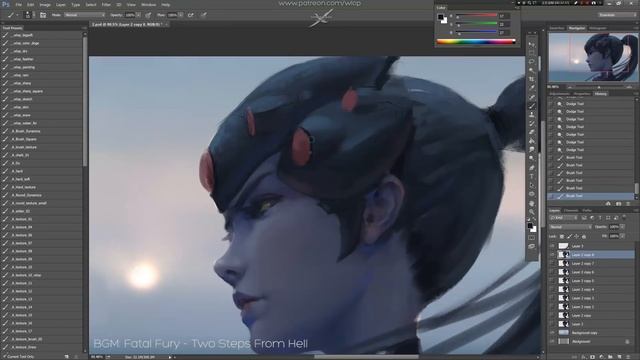
Task: Select the Healing Brush tool
Action: tap(531, 97)
